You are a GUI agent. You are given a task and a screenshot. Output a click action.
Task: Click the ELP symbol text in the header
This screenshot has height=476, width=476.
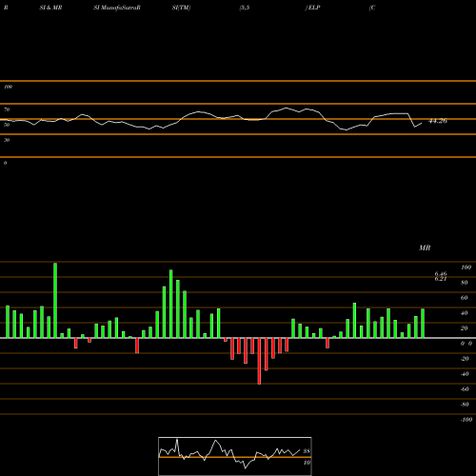(314, 8)
